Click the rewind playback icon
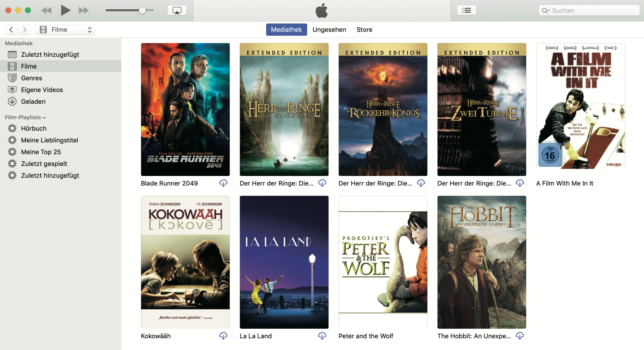Viewport: 644px width, 350px height. point(46,10)
